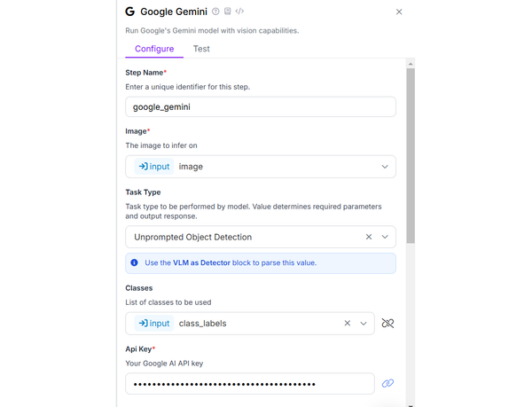Clear the Unprompted Object Detection selection
The width and height of the screenshot is (532, 407).
click(369, 237)
